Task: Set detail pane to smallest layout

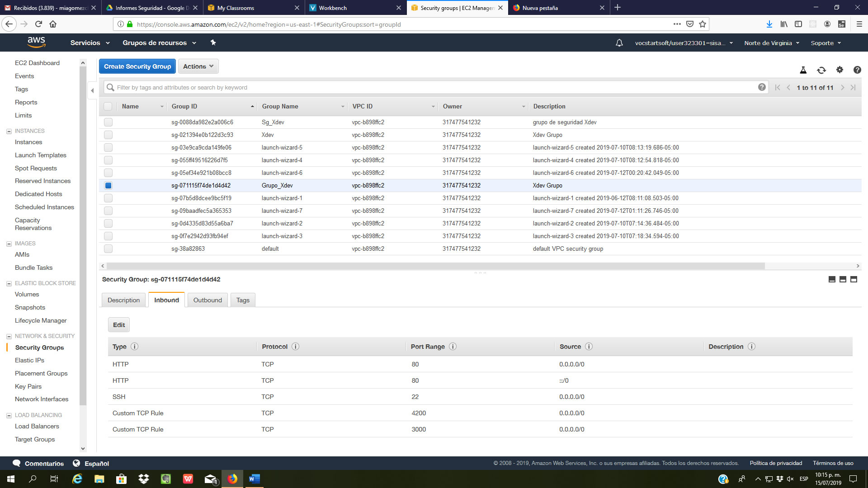Action: click(832, 279)
